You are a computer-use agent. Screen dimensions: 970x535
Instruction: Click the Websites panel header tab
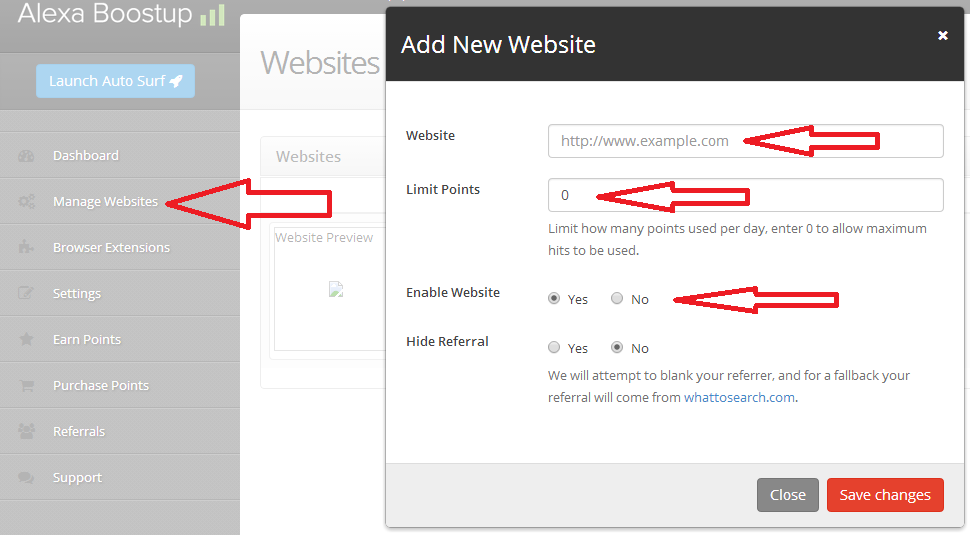pyautogui.click(x=308, y=156)
